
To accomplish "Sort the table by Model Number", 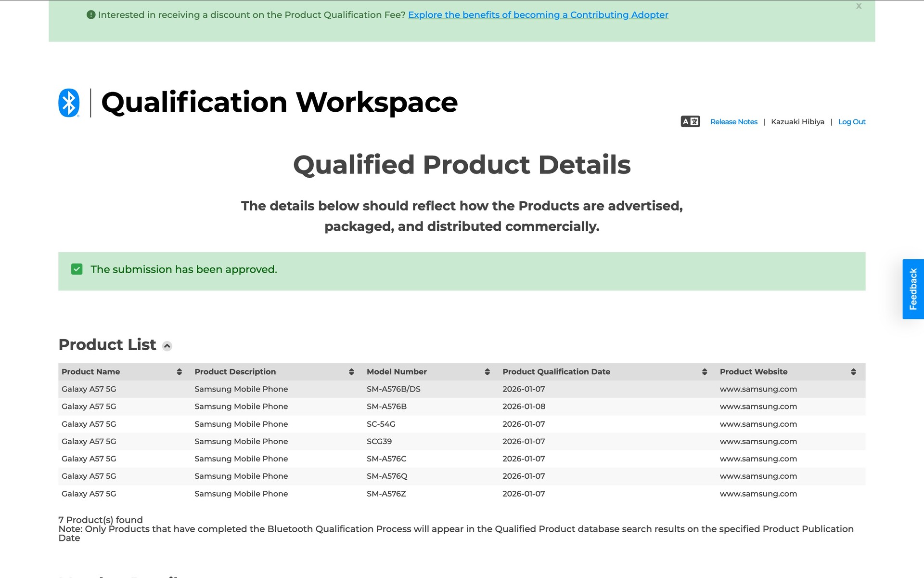I will coord(487,372).
